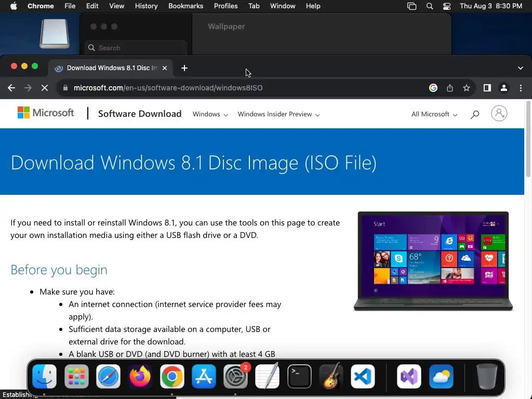
Task: Open the App Store from the dock
Action: click(204, 376)
